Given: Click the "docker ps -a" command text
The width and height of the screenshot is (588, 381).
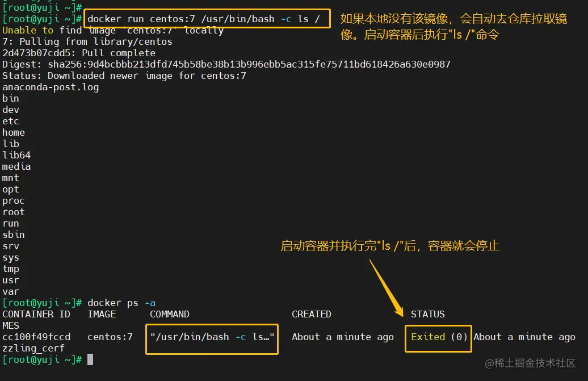Looking at the screenshot, I should [121, 303].
